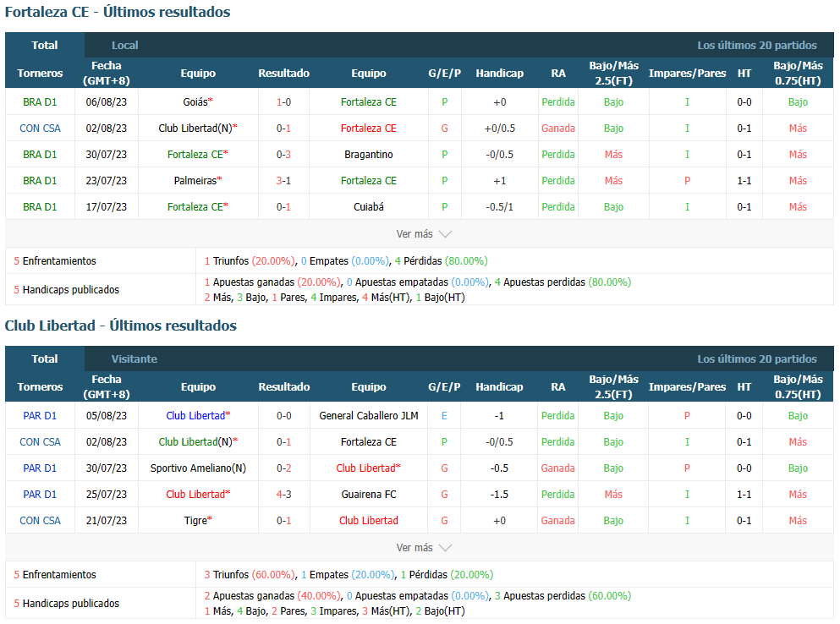Open 3-1 result of Palmeiras match
840x624 pixels.
(283, 180)
